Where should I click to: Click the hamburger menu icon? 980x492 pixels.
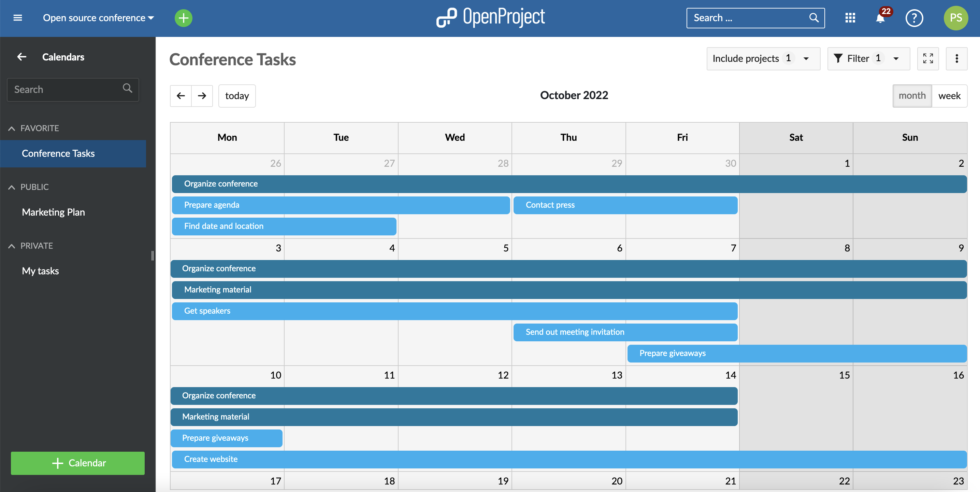[17, 17]
